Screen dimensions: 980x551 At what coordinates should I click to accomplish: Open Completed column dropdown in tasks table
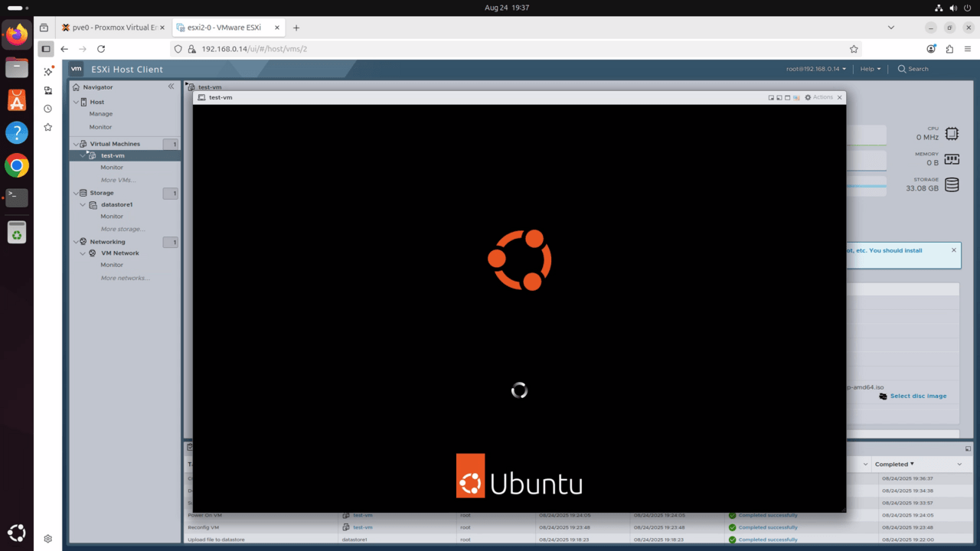pos(959,465)
